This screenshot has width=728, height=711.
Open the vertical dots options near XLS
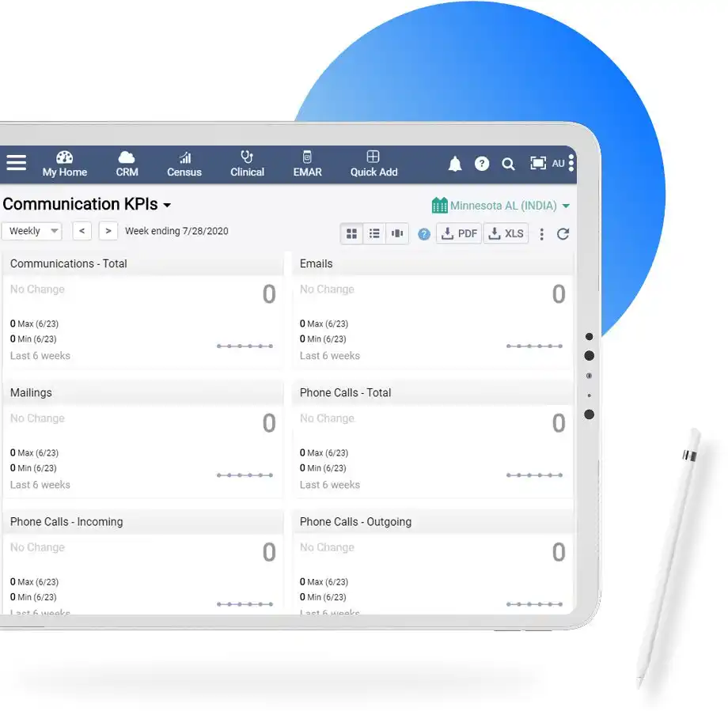[541, 234]
